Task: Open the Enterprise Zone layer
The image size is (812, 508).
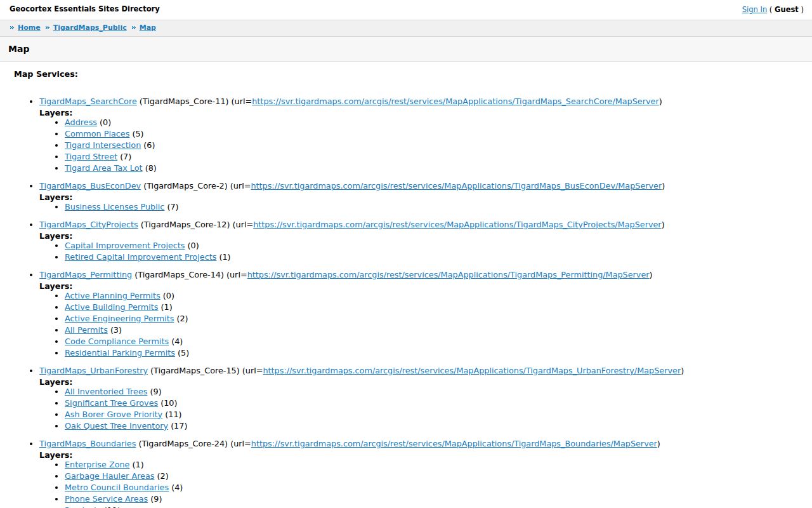Action: (97, 465)
